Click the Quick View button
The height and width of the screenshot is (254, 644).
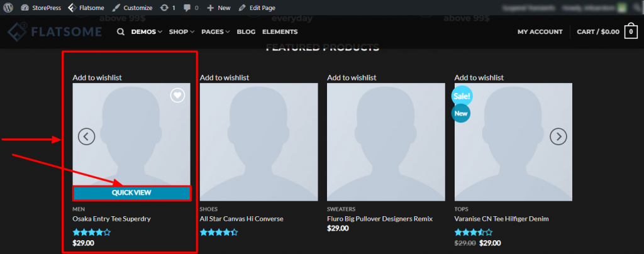click(x=132, y=193)
